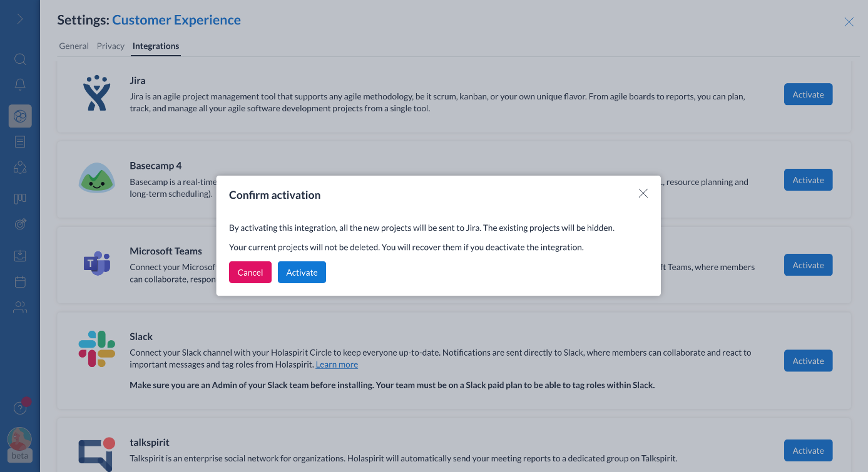Switch to the Privacy tab
868x472 pixels.
[111, 46]
